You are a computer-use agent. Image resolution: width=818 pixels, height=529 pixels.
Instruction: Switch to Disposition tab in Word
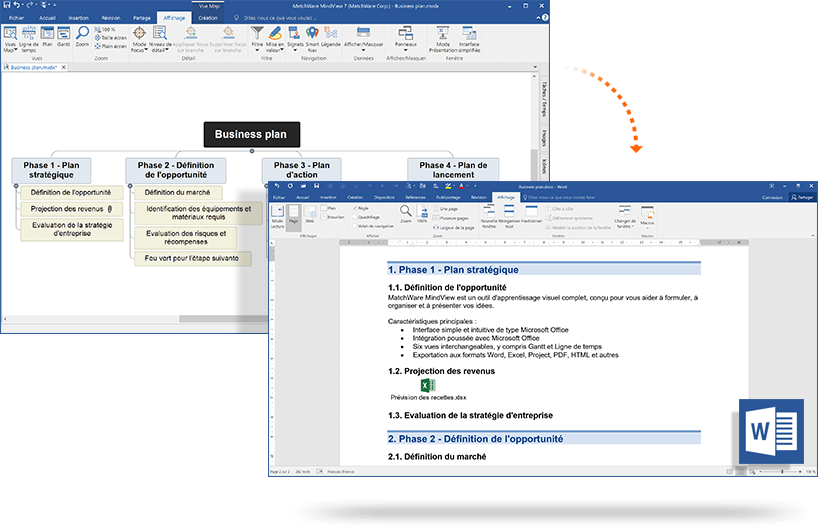click(384, 198)
